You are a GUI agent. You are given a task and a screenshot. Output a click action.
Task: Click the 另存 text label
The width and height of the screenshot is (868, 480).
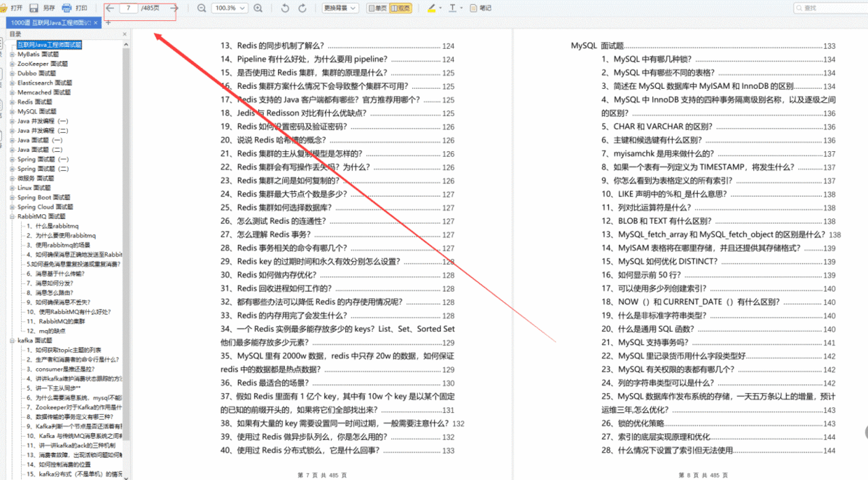click(49, 8)
